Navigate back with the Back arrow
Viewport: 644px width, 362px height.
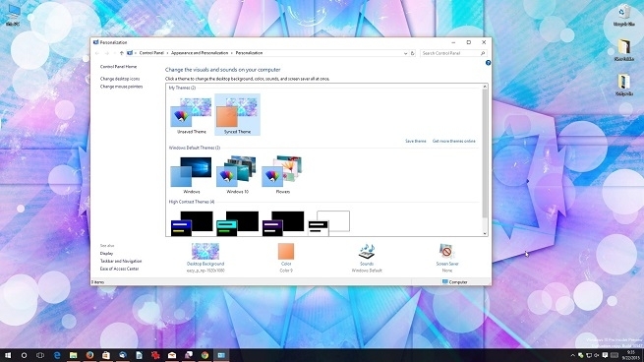point(97,53)
